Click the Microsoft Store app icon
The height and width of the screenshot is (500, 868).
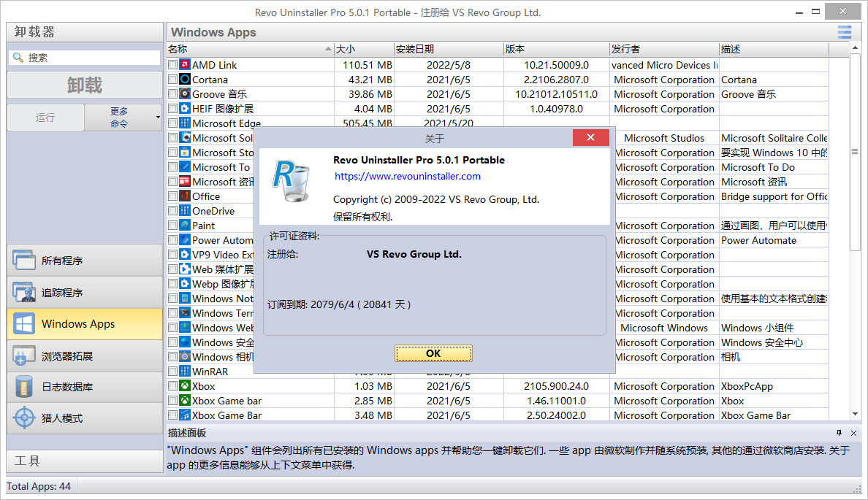185,153
